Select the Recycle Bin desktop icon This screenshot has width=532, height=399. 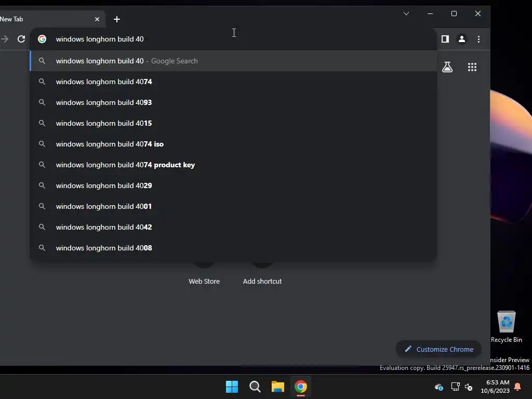(x=506, y=327)
